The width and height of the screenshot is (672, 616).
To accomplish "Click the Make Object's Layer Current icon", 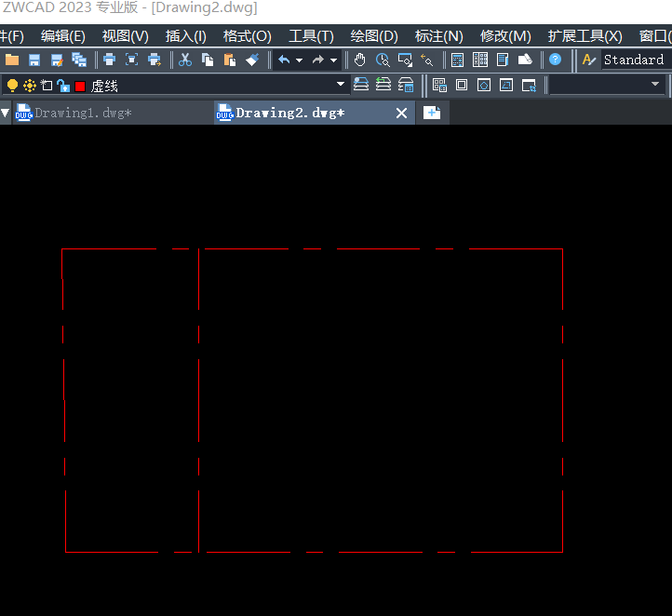I will click(x=361, y=85).
